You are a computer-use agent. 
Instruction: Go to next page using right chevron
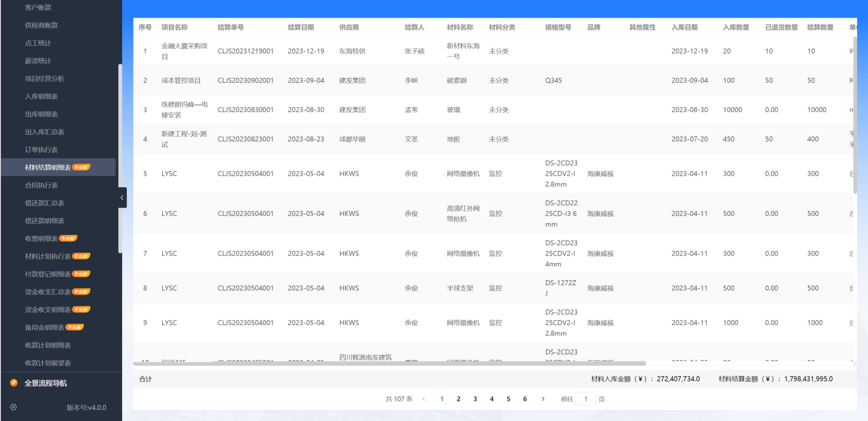[x=543, y=399]
